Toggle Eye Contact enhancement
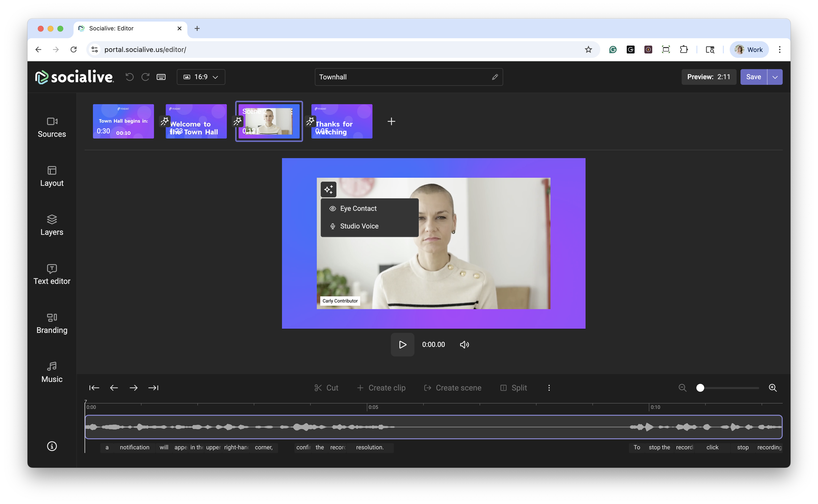 (x=358, y=209)
